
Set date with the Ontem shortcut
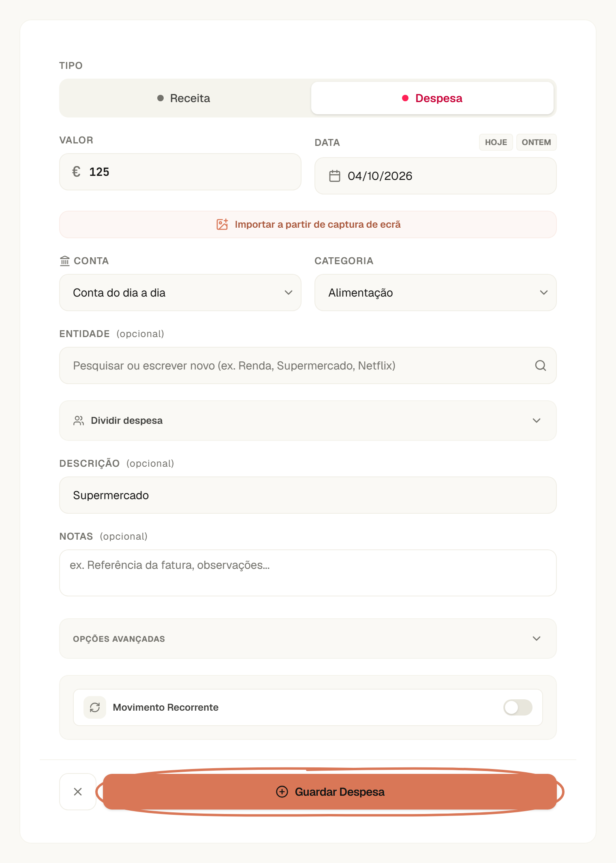coord(536,142)
